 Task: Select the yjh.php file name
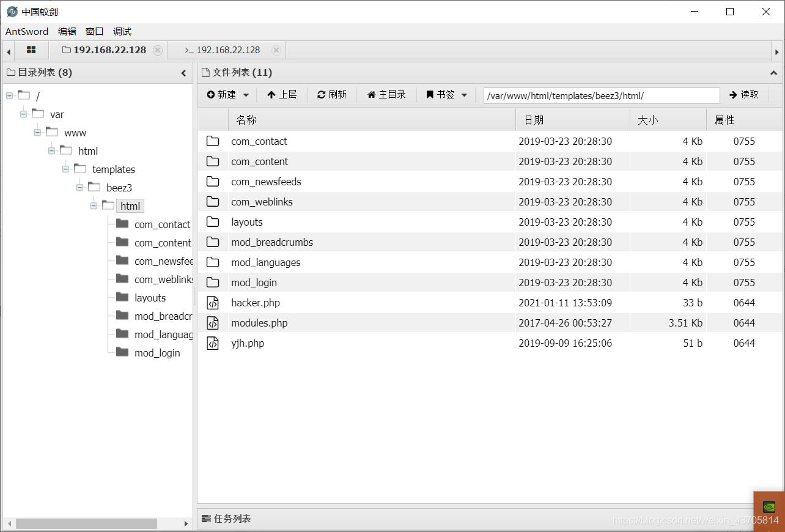click(248, 343)
